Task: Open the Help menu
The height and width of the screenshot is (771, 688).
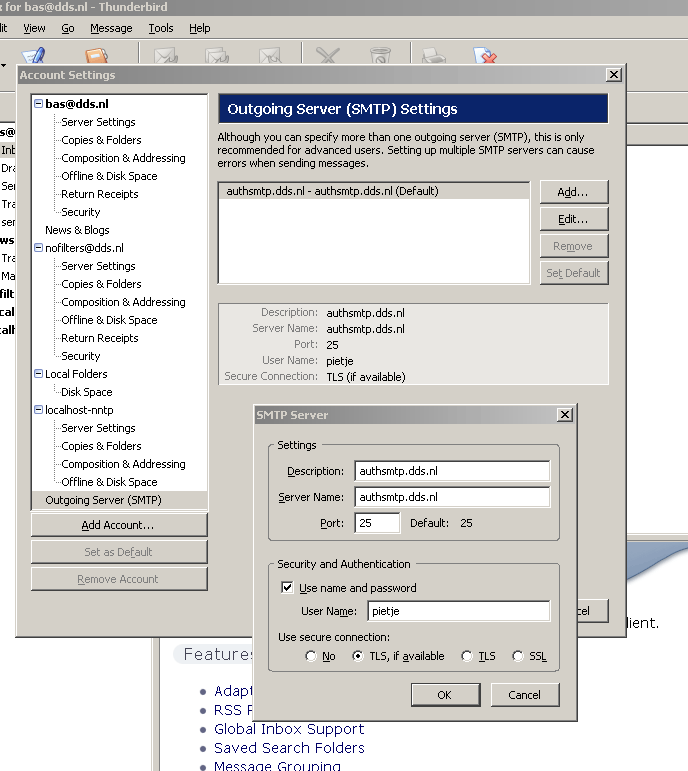Action: pos(200,29)
